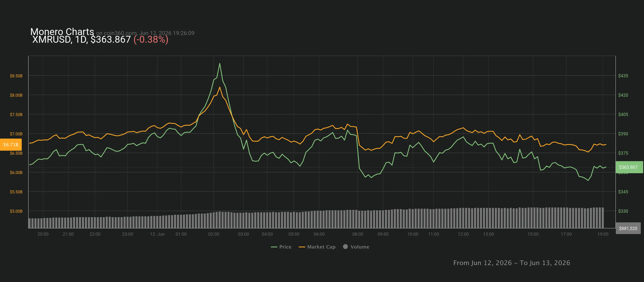
Task: Click the $420 right axis label
Action: pyautogui.click(x=623, y=95)
